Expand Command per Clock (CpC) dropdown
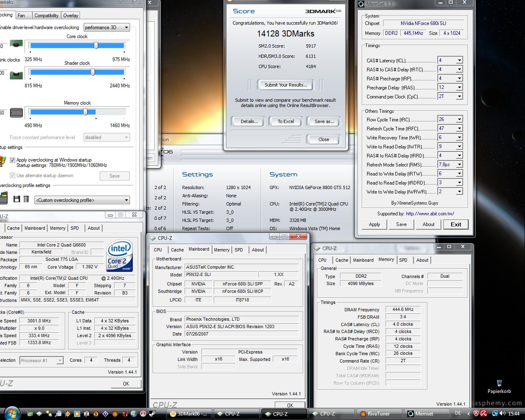 pos(459,96)
